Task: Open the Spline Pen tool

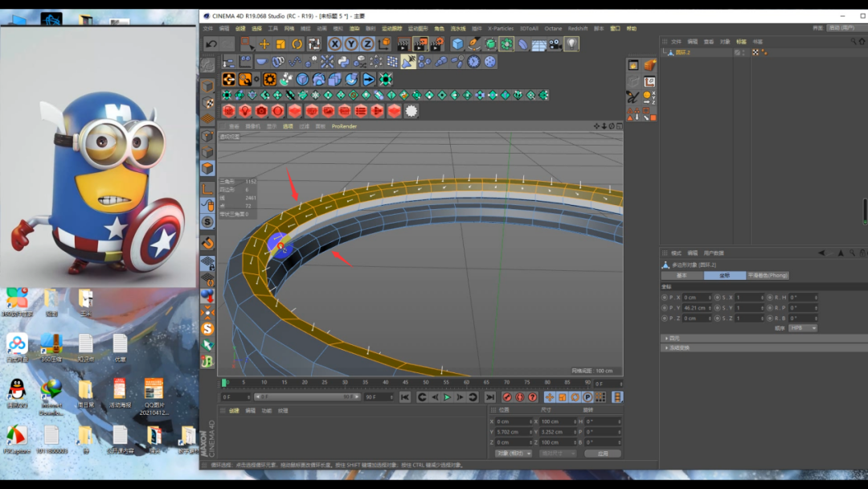Action: pos(474,43)
